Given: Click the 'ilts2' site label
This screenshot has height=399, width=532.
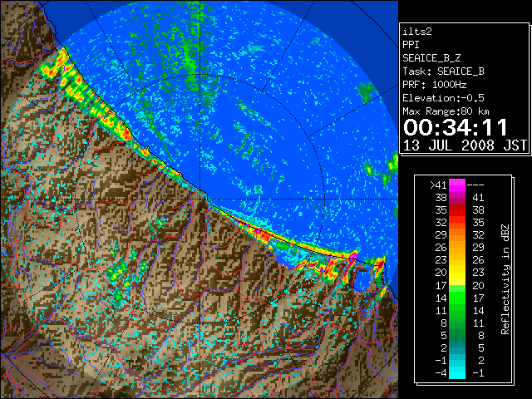Looking at the screenshot, I should 417,32.
